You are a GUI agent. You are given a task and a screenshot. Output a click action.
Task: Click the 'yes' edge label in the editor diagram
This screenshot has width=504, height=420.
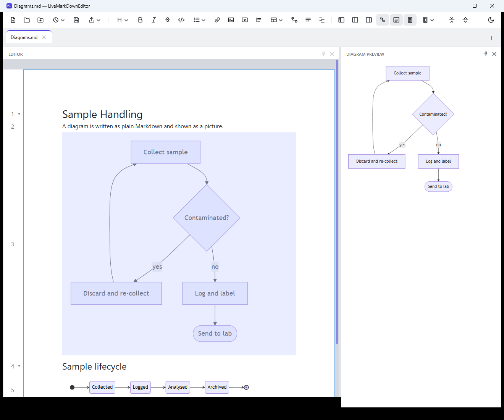click(157, 267)
